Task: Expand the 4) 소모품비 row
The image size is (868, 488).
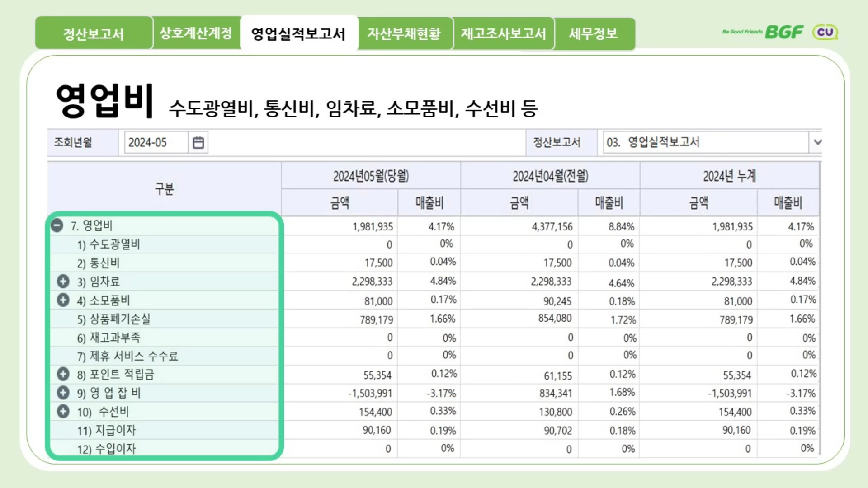Action: point(63,300)
